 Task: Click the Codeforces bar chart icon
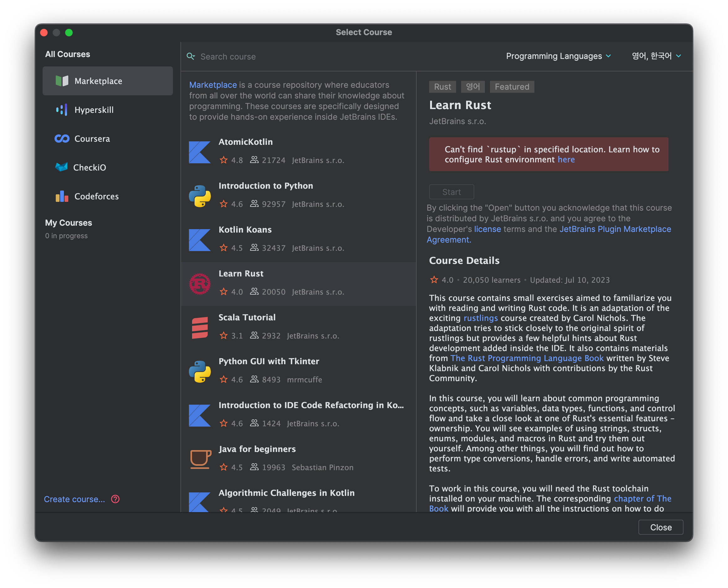[62, 196]
